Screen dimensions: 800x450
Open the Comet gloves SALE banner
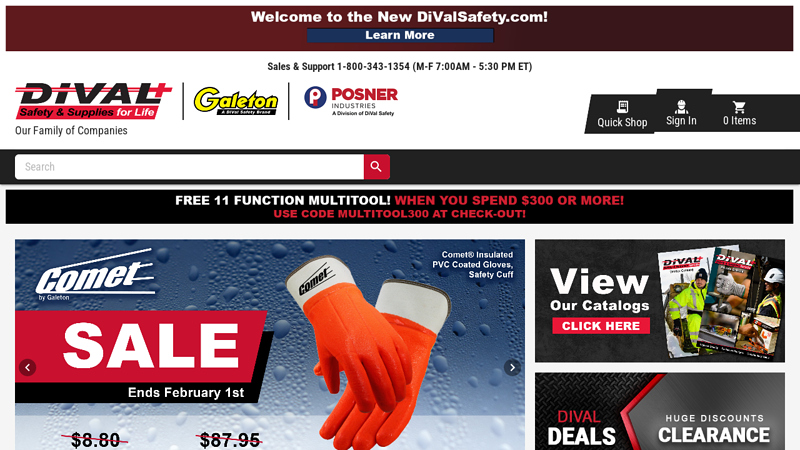(270, 345)
